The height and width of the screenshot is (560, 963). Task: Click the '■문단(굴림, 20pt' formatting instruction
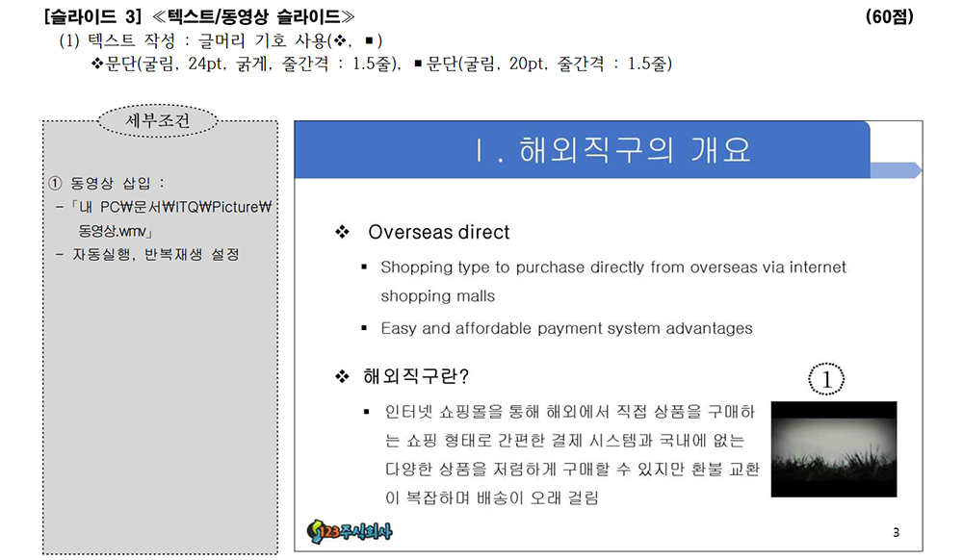[x=542, y=64]
